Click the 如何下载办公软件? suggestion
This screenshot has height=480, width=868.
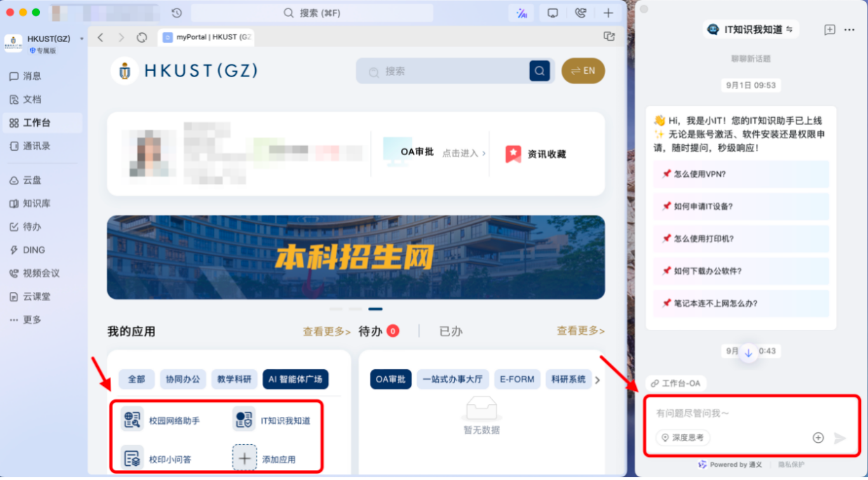pyautogui.click(x=740, y=271)
